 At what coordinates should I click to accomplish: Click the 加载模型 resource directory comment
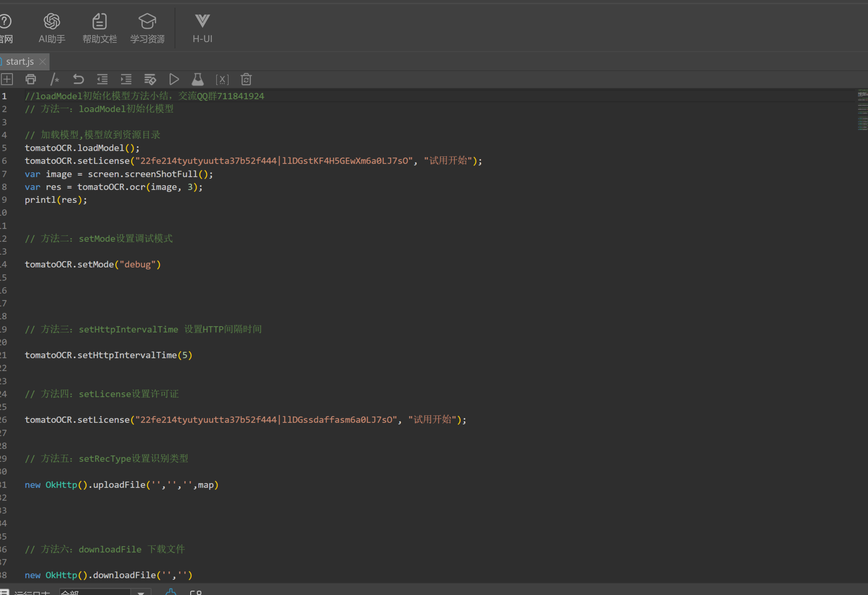pyautogui.click(x=93, y=135)
